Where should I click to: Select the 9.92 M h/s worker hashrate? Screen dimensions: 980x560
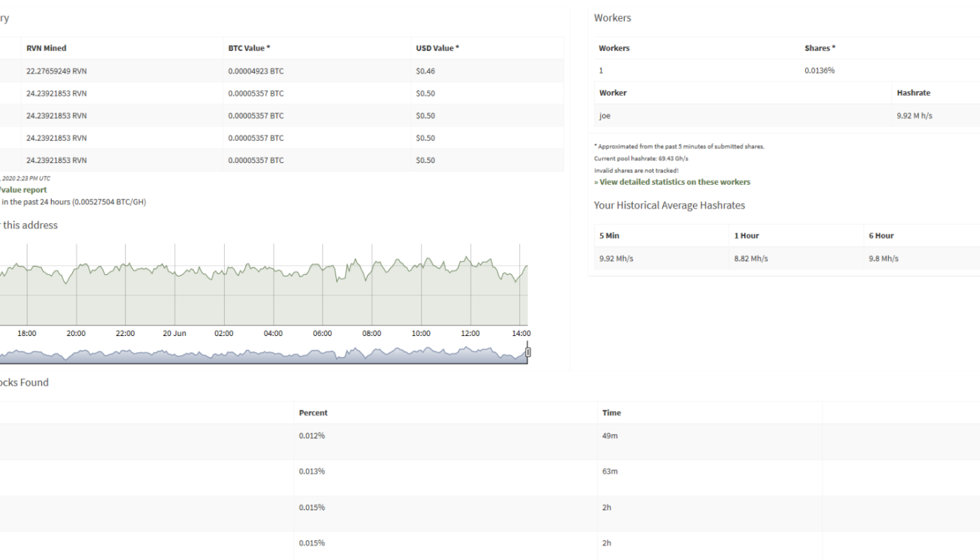pos(914,116)
